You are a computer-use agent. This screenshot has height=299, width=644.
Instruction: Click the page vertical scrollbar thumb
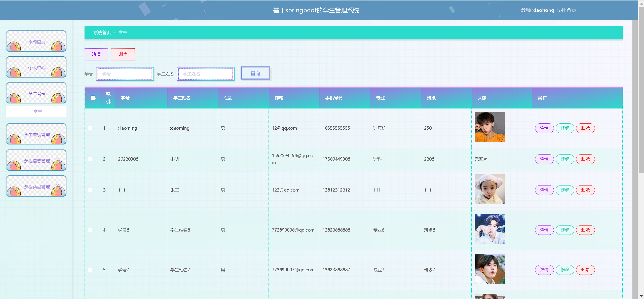[x=641, y=90]
